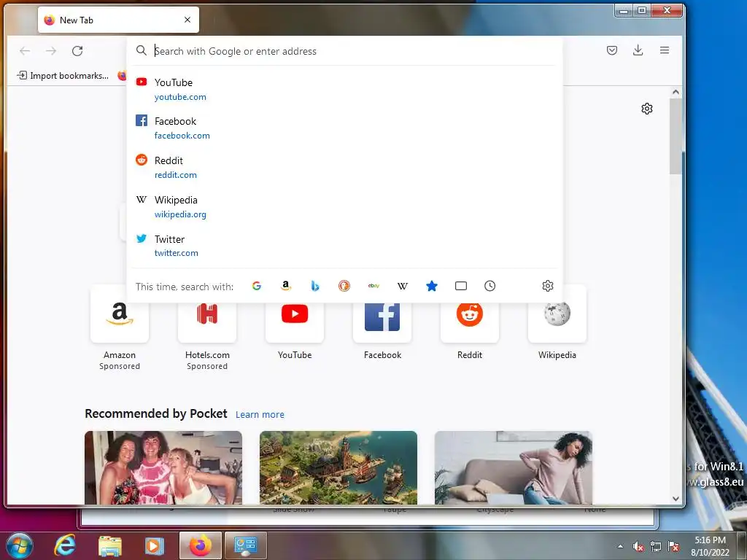Search this time with Amazon
This screenshot has height=560, width=747.
point(286,286)
